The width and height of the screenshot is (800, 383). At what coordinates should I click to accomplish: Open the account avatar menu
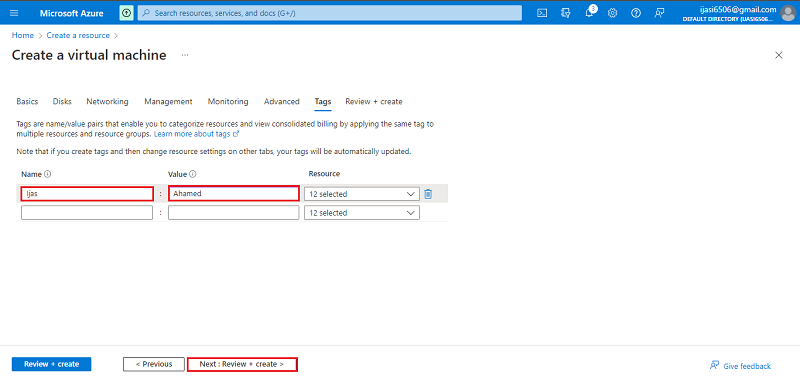click(788, 13)
